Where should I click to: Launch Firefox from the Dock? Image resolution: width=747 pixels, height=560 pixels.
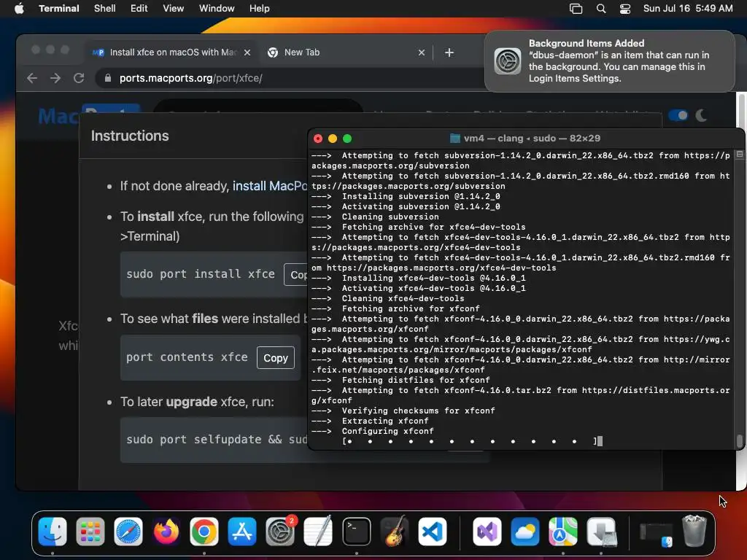pos(166,532)
